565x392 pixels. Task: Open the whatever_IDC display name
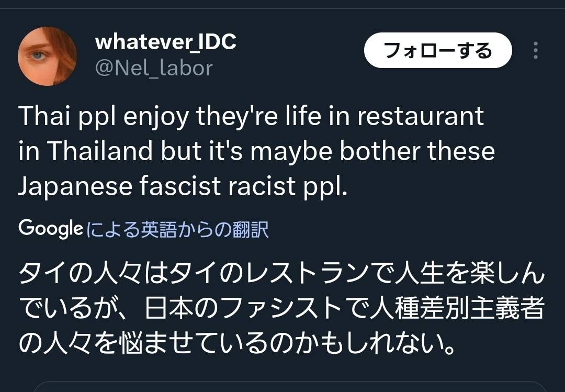(x=165, y=42)
